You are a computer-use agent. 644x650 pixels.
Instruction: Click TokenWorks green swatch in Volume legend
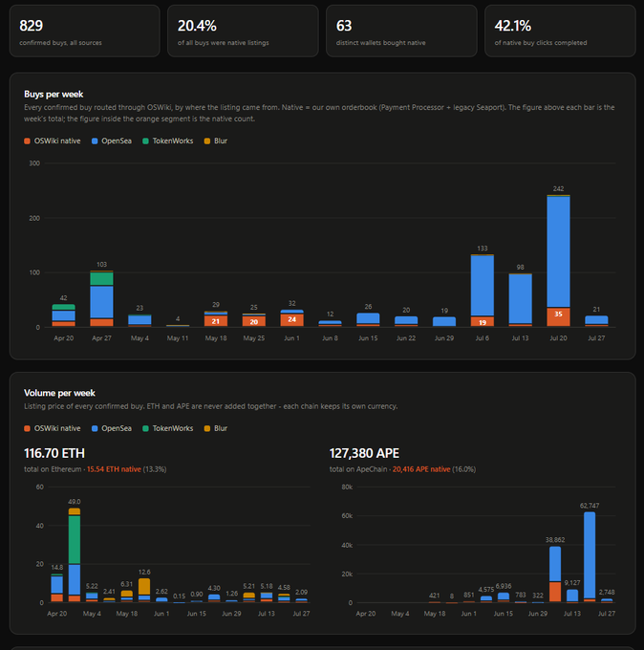coord(145,428)
